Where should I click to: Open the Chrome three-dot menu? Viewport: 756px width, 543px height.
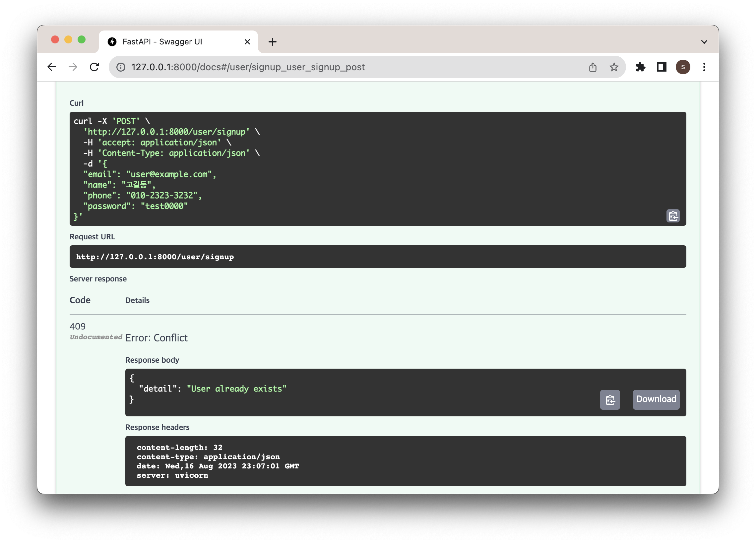pos(704,67)
